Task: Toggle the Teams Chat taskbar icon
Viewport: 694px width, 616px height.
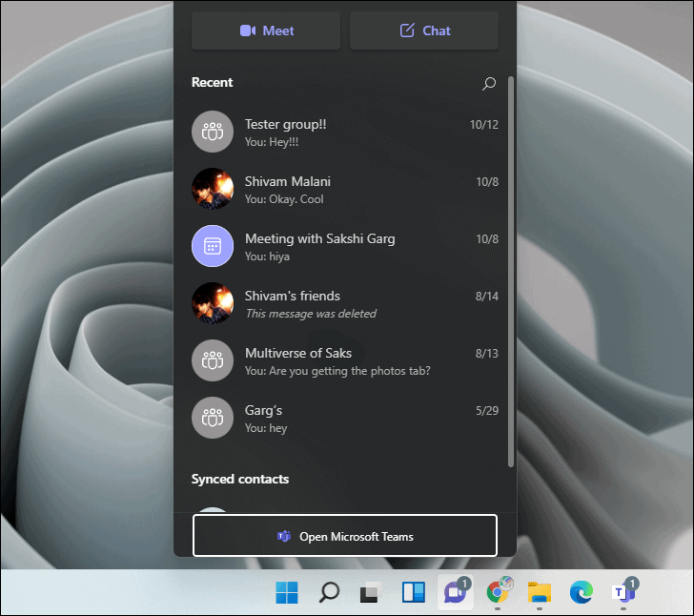Action: (456, 592)
